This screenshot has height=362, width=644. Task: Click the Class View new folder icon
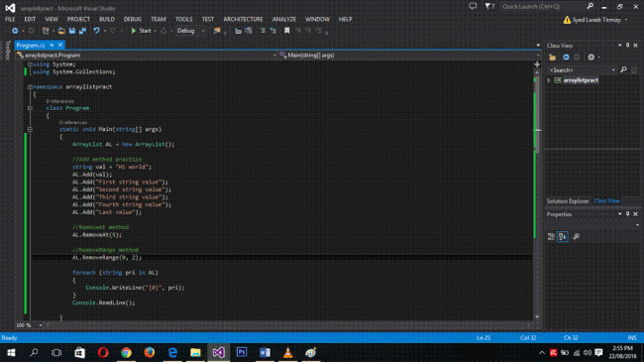pos(553,58)
